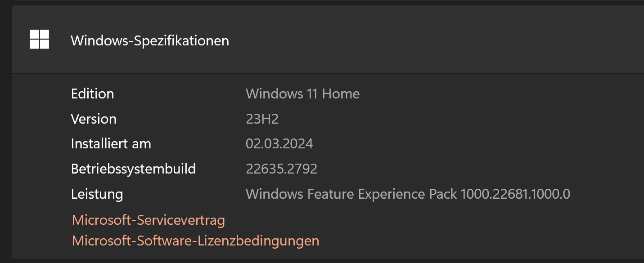Viewport: 644px width, 263px height.
Task: Click the Installiert am label
Action: coord(111,144)
